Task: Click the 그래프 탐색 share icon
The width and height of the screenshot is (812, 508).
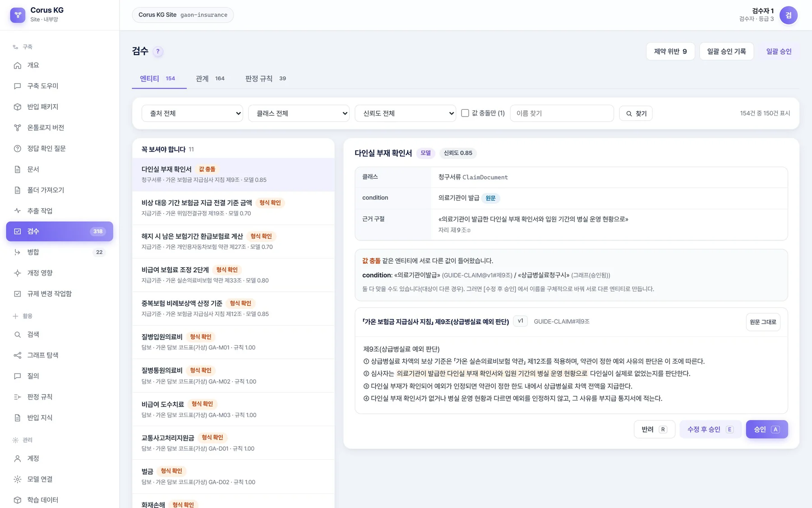Action: pyautogui.click(x=18, y=355)
